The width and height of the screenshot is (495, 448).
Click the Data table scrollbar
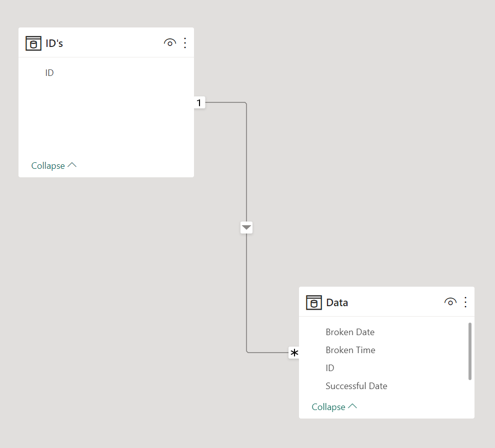pyautogui.click(x=469, y=351)
